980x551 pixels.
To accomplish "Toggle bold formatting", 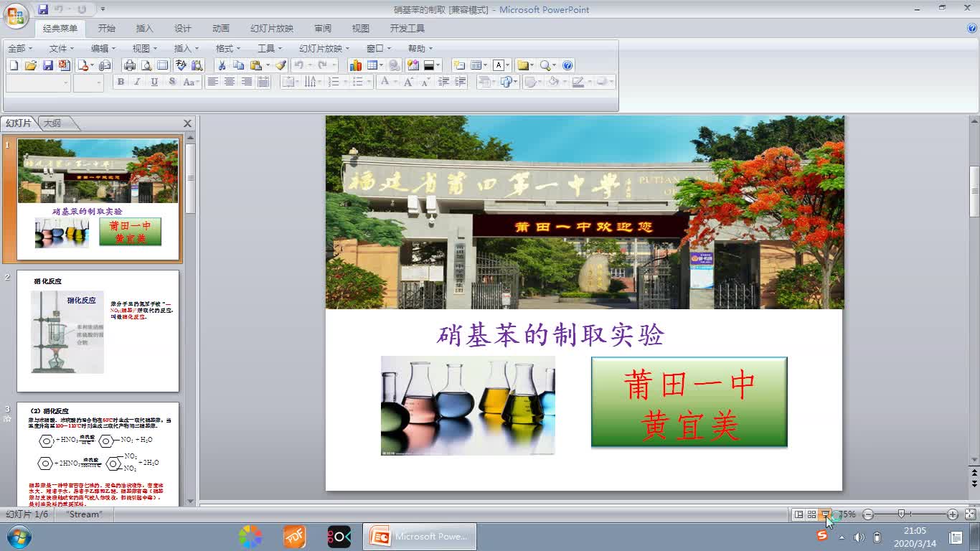I will coord(121,83).
